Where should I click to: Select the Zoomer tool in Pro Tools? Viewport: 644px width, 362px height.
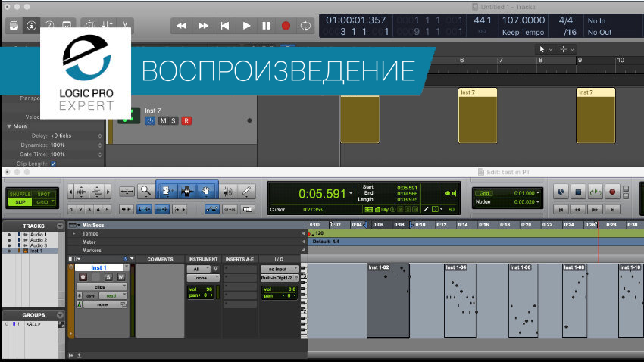coord(145,192)
